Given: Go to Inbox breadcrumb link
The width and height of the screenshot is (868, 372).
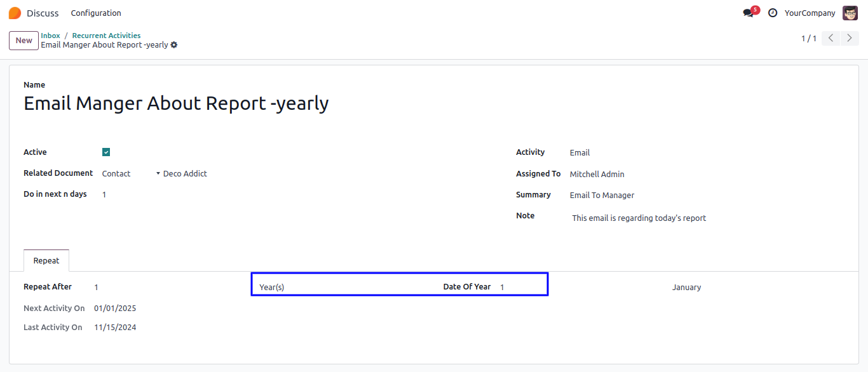Looking at the screenshot, I should point(50,36).
